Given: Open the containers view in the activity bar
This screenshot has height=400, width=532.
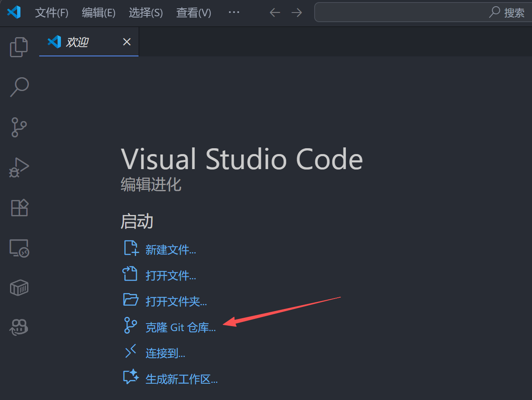Looking at the screenshot, I should tap(19, 287).
